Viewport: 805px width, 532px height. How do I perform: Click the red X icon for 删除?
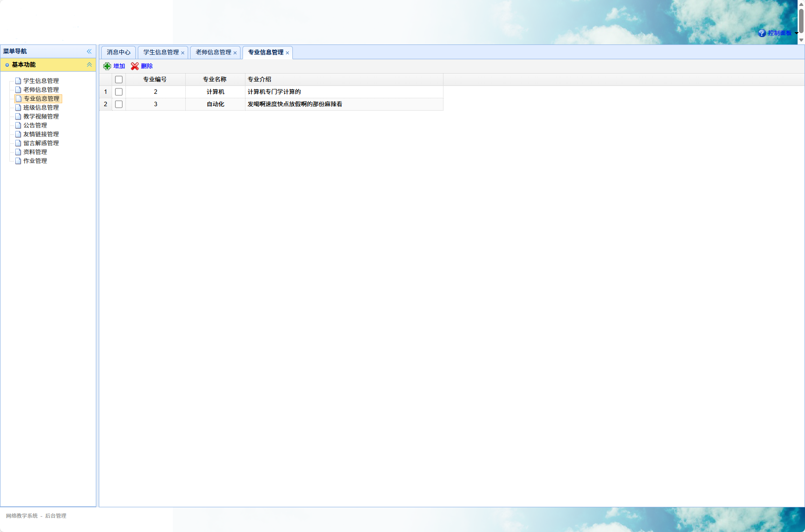point(135,66)
